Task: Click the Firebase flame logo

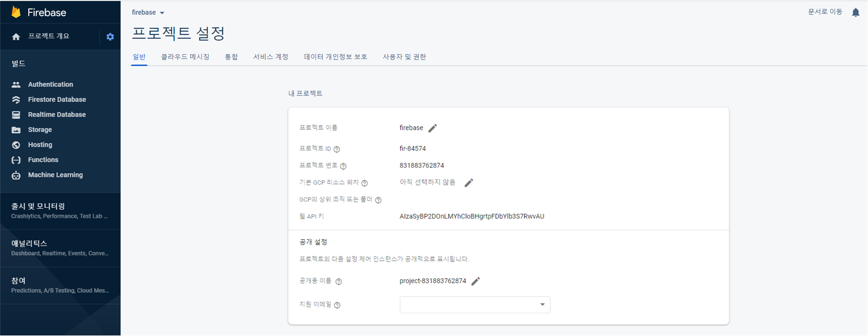Action: tap(16, 12)
